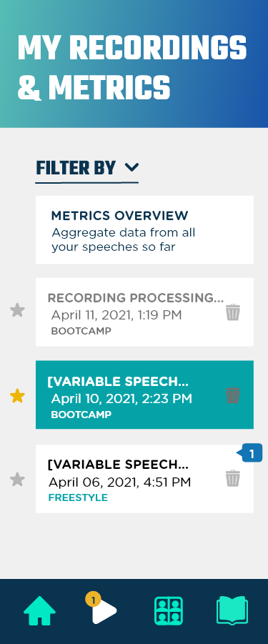This screenshot has width=268, height=644.
Task: Delete the April 10 bootcamp recording
Action: 233,395
